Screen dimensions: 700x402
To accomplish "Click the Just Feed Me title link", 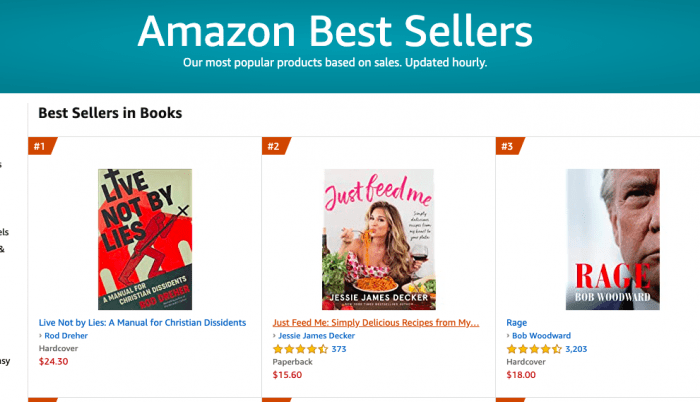I will 376,323.
